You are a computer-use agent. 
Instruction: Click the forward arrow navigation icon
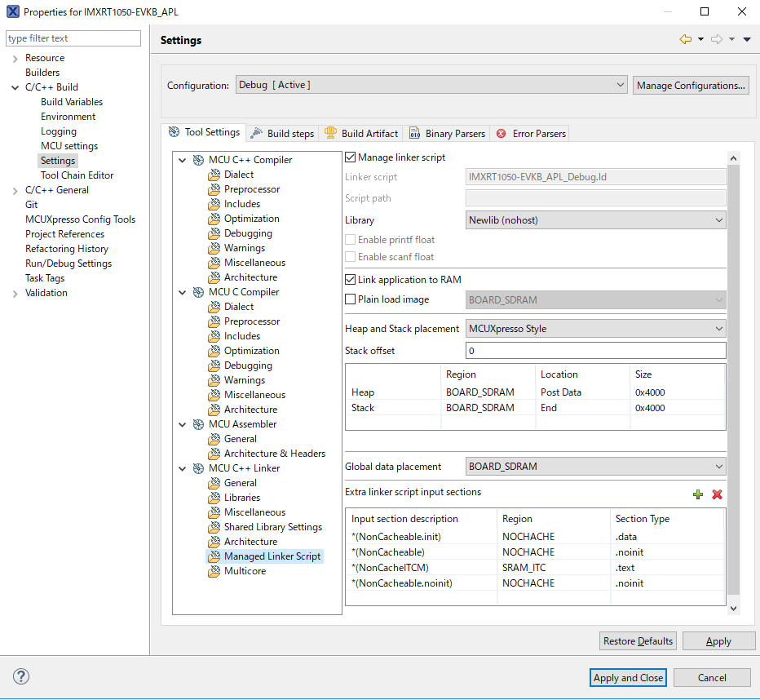pyautogui.click(x=717, y=39)
